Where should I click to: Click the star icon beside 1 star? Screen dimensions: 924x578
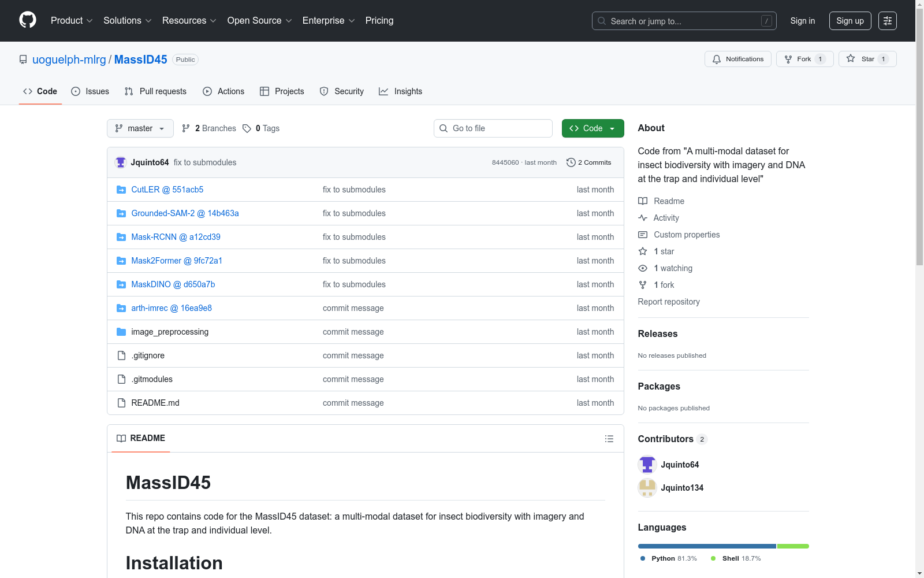[643, 251]
